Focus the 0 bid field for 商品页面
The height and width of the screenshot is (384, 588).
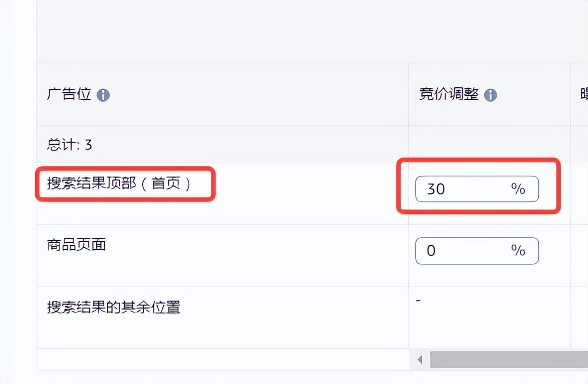pyautogui.click(x=477, y=251)
